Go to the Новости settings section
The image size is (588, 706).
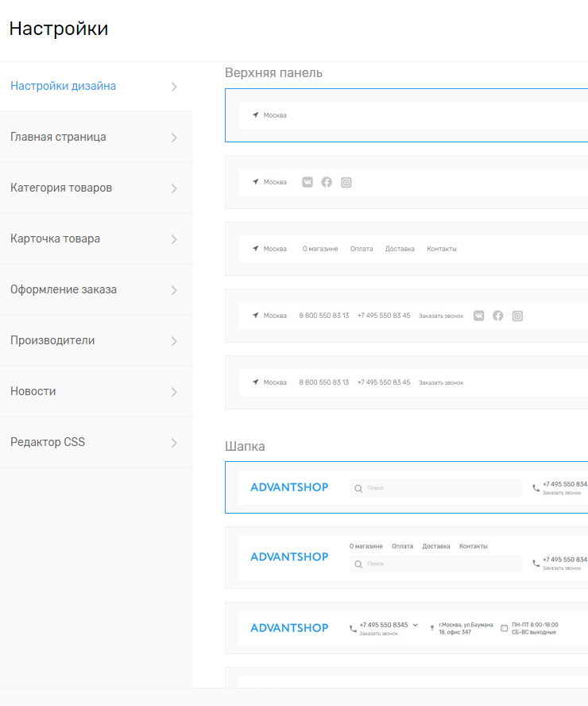click(x=33, y=391)
